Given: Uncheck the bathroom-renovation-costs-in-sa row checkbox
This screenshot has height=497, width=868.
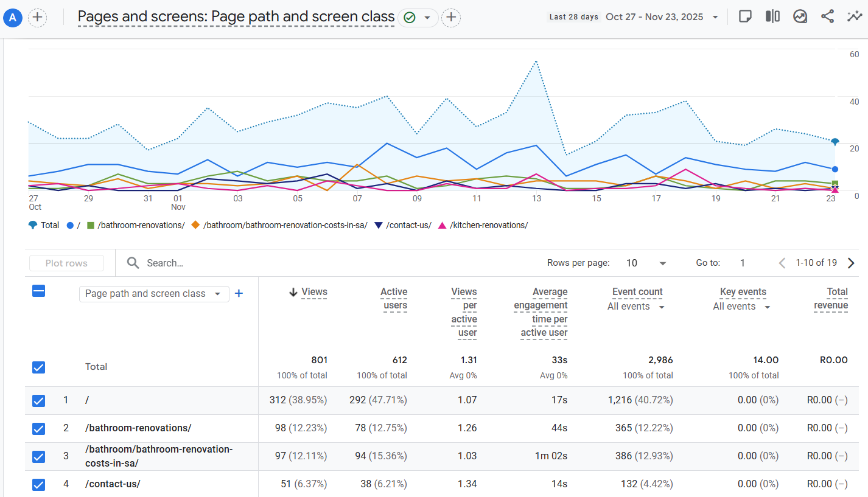Looking at the screenshot, I should point(38,456).
